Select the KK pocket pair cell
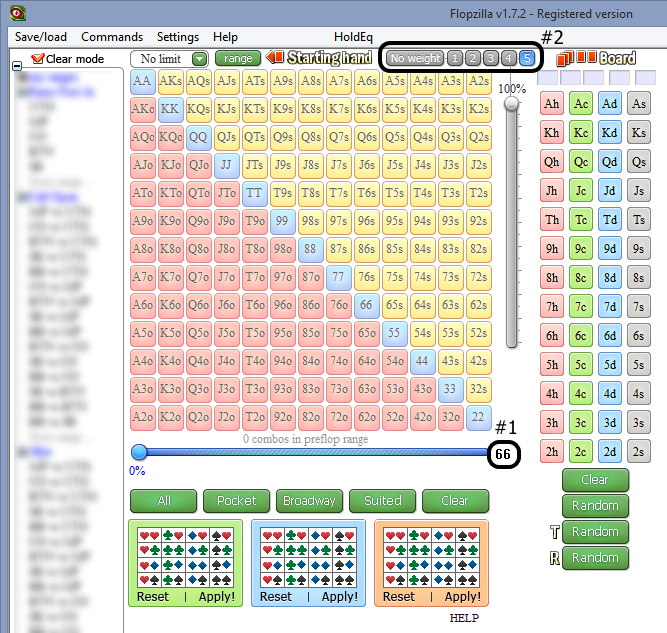Image resolution: width=667 pixels, height=633 pixels. tap(170, 109)
